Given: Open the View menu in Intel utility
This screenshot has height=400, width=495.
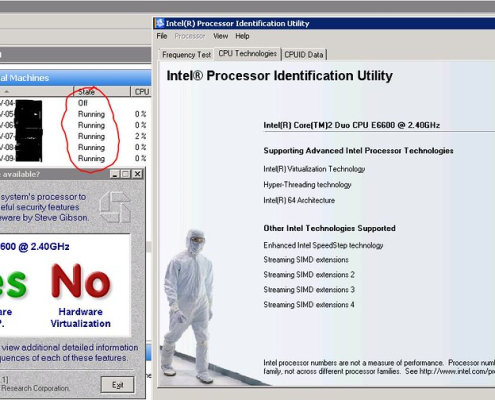Looking at the screenshot, I should click(x=220, y=36).
